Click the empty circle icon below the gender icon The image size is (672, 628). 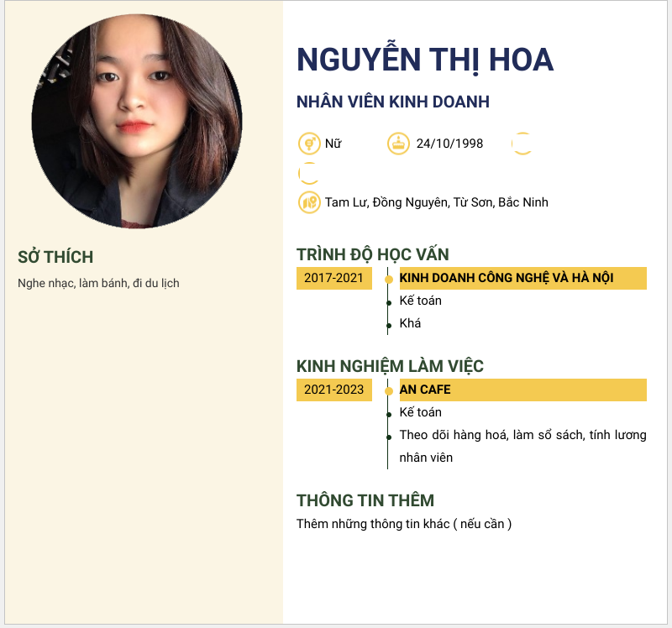tap(309, 173)
